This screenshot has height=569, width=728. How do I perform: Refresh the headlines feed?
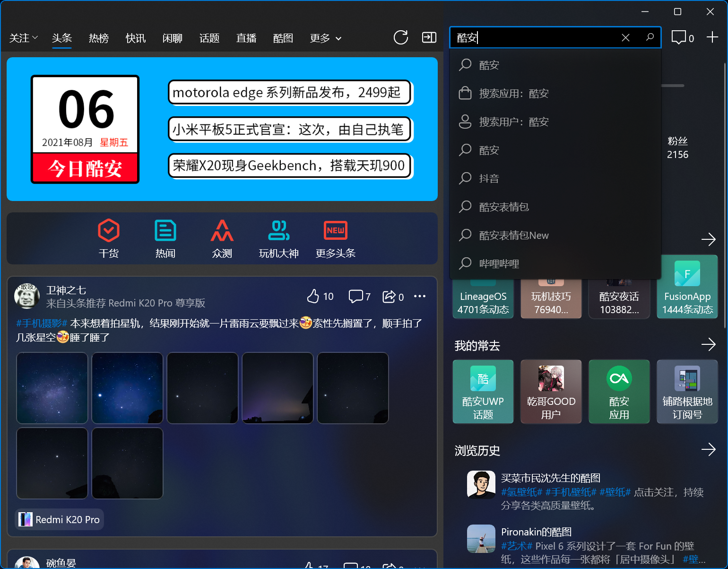coord(400,37)
